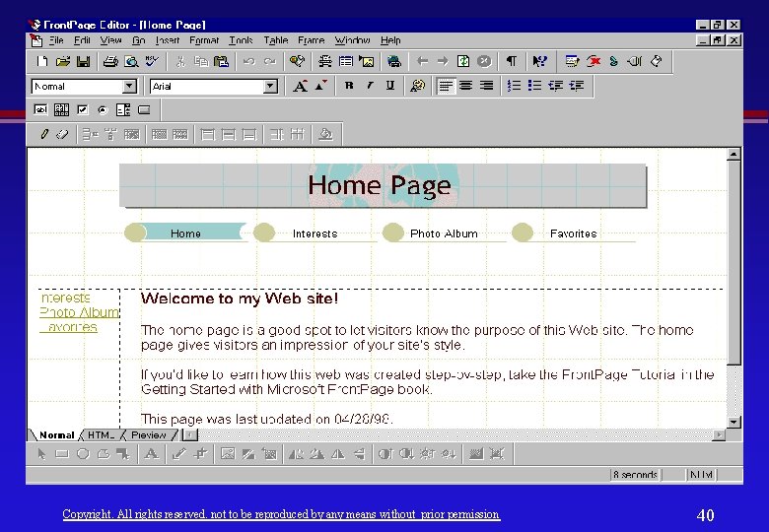The image size is (769, 532).
Task: Toggle Show/Hide paragraph marks icon
Action: [511, 61]
